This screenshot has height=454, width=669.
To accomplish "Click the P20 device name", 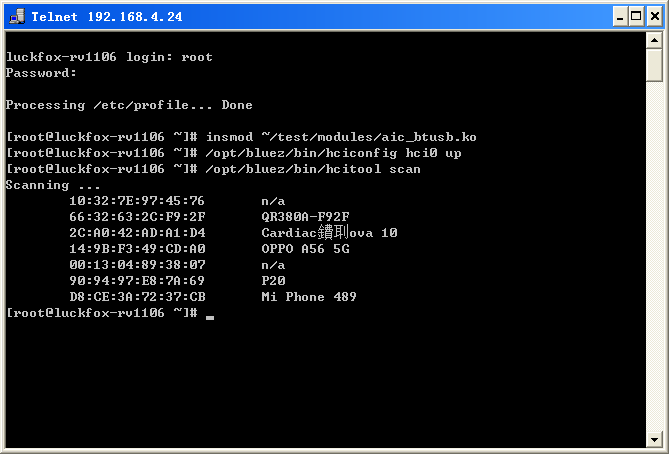I will pos(273,281).
